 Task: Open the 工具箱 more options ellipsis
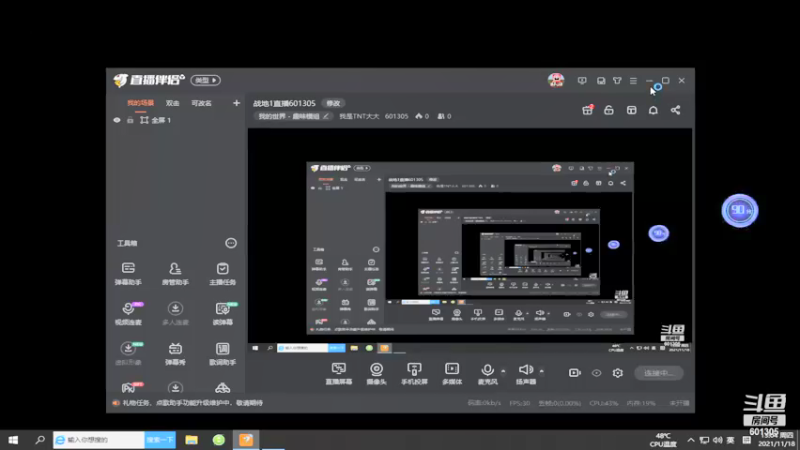click(231, 243)
